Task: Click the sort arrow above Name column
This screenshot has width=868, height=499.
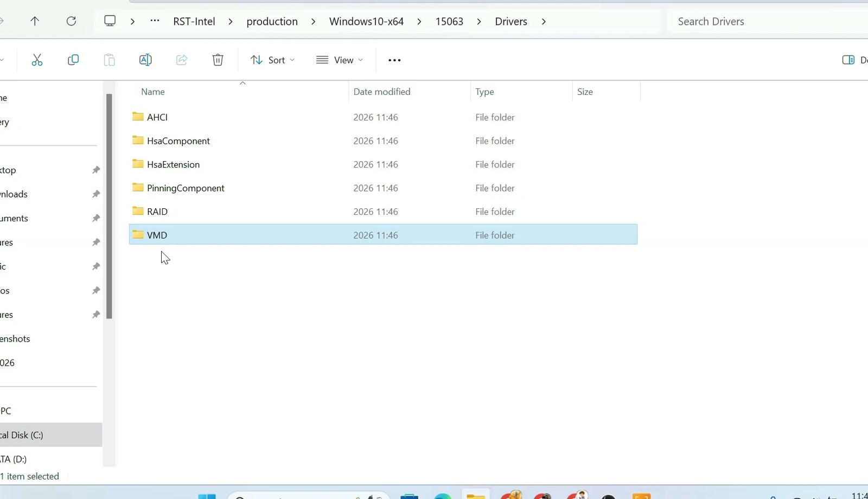Action: (242, 83)
